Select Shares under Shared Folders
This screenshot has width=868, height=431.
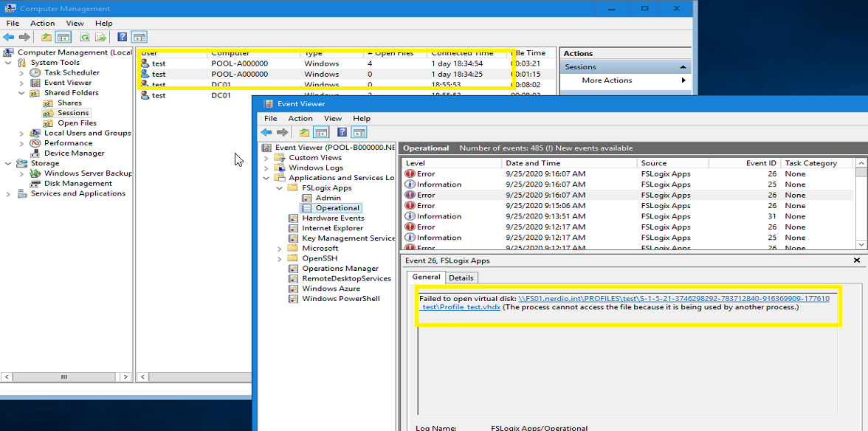coord(69,103)
